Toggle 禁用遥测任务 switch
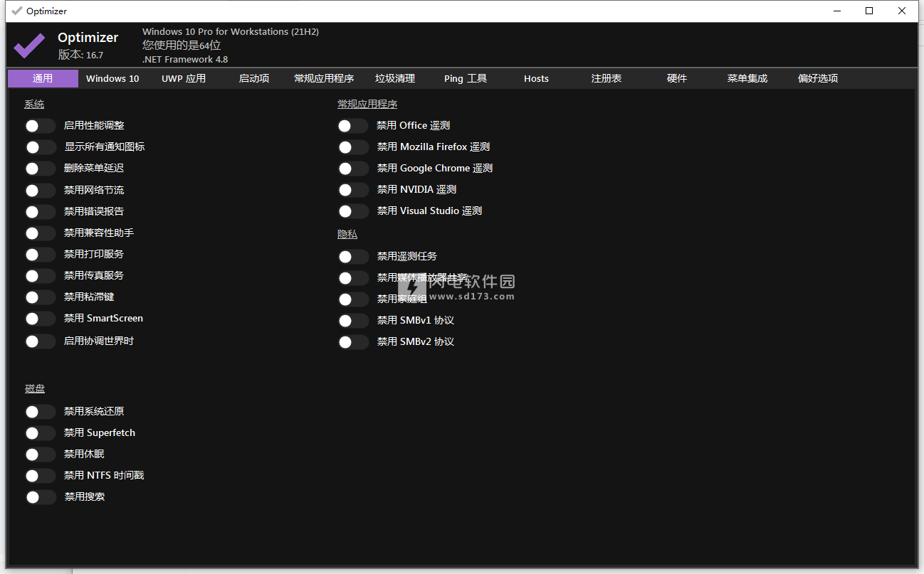Viewport: 924px width, 574px height. click(x=353, y=257)
